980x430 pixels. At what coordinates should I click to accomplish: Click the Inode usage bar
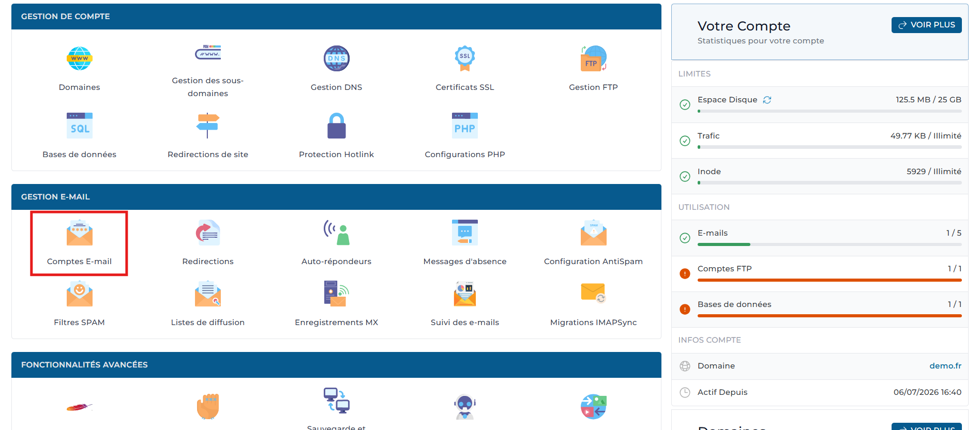[830, 183]
